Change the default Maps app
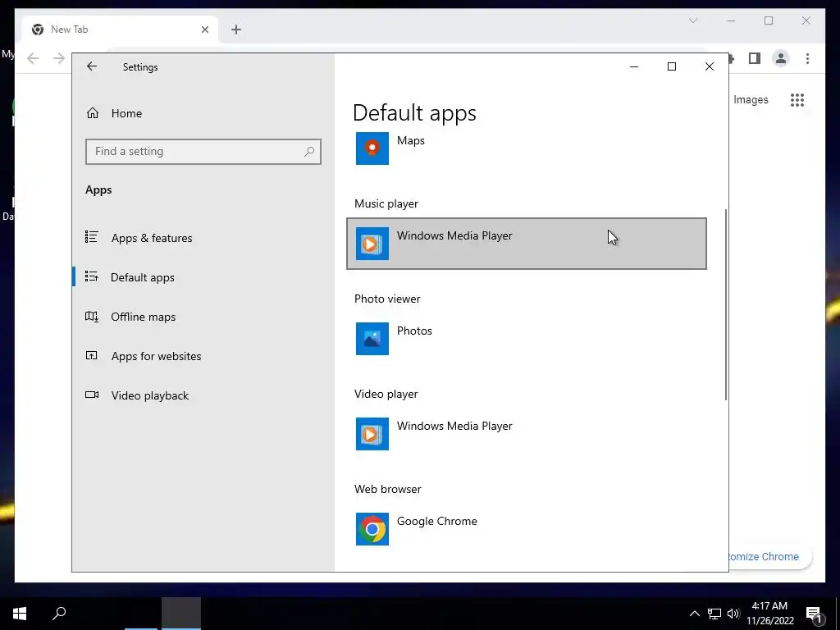Screen dimensions: 840x630 click(x=527, y=148)
